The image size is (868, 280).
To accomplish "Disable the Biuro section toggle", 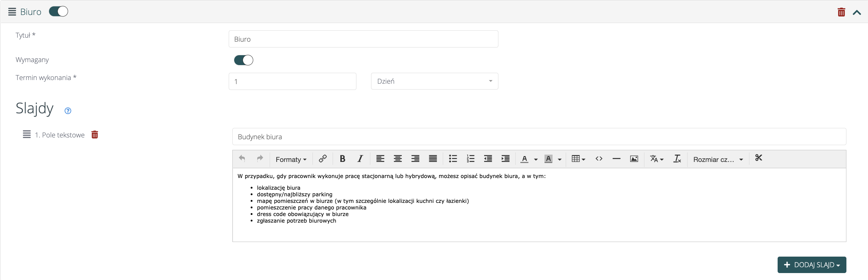I will tap(59, 12).
